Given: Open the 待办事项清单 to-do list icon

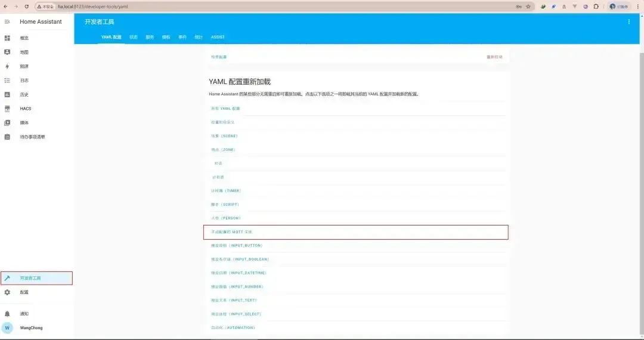Looking at the screenshot, I should pyautogui.click(x=7, y=137).
